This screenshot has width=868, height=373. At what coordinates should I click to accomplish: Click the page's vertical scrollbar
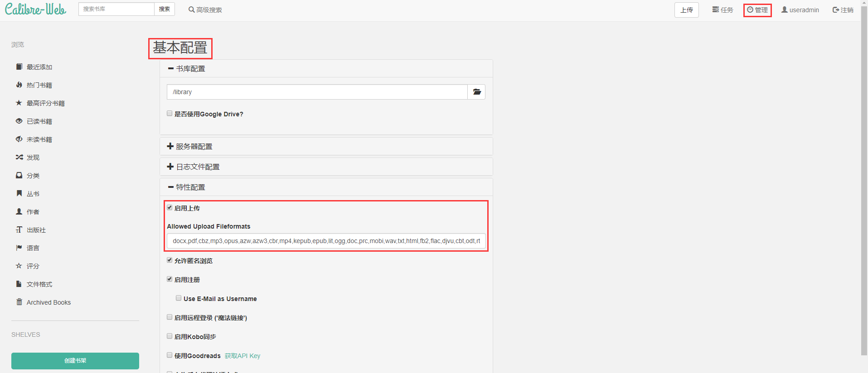coord(864,181)
